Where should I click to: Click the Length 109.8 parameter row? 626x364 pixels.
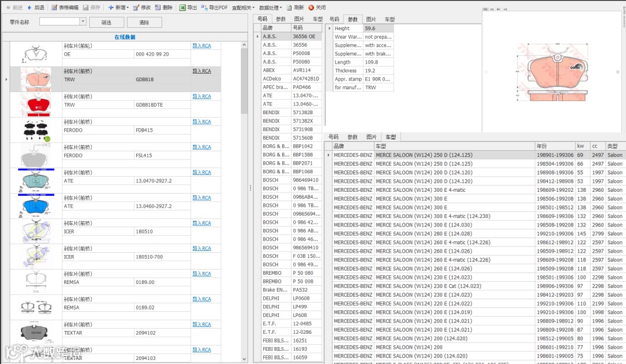click(363, 62)
